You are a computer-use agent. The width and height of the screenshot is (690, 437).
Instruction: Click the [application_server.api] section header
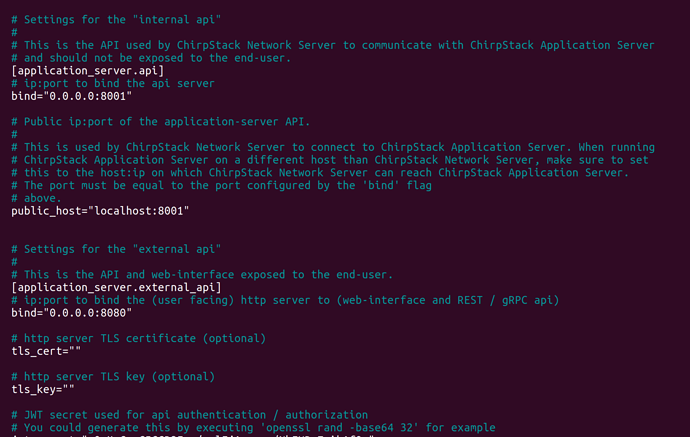click(x=88, y=70)
